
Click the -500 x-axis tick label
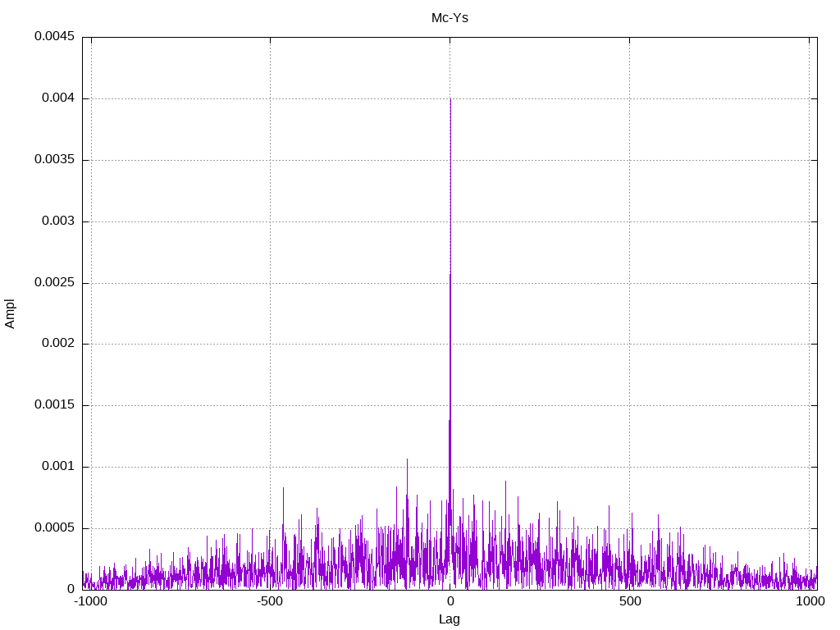[x=271, y=601]
